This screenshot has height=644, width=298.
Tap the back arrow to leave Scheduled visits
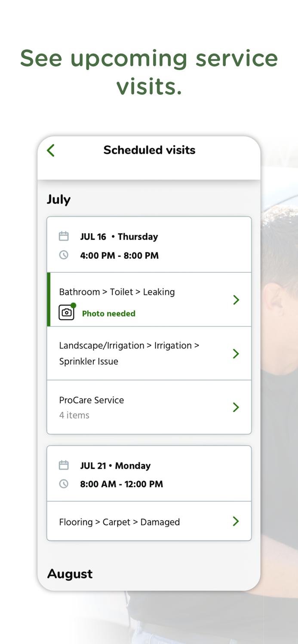pos(50,150)
